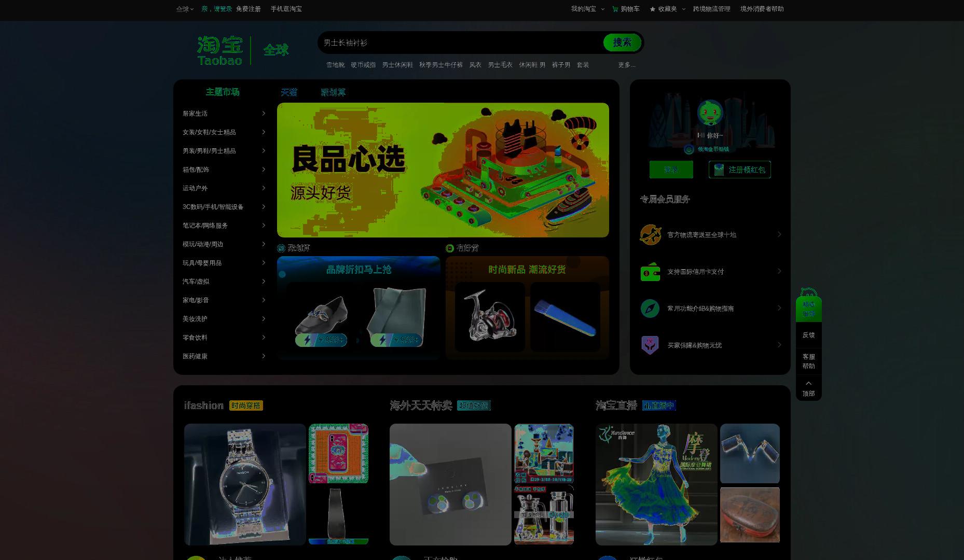
Task: Open the fishing reel product
Action: coord(490,316)
